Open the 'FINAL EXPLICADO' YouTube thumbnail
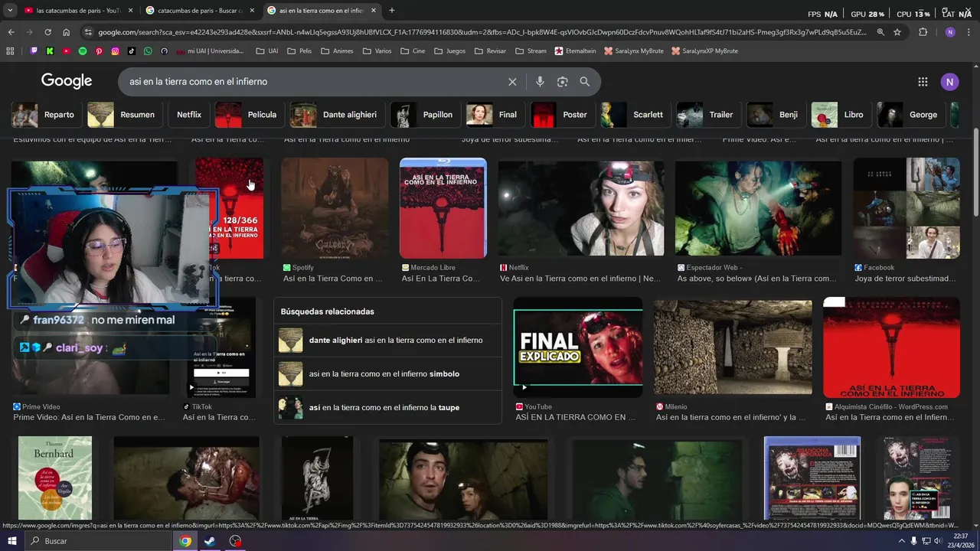The width and height of the screenshot is (980, 551). (x=578, y=347)
